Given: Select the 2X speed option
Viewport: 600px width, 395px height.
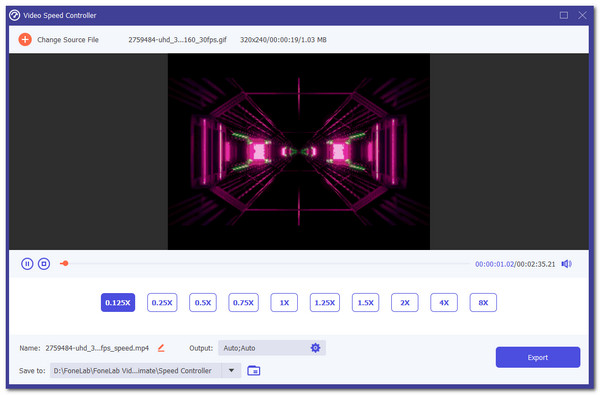Looking at the screenshot, I should (x=405, y=303).
